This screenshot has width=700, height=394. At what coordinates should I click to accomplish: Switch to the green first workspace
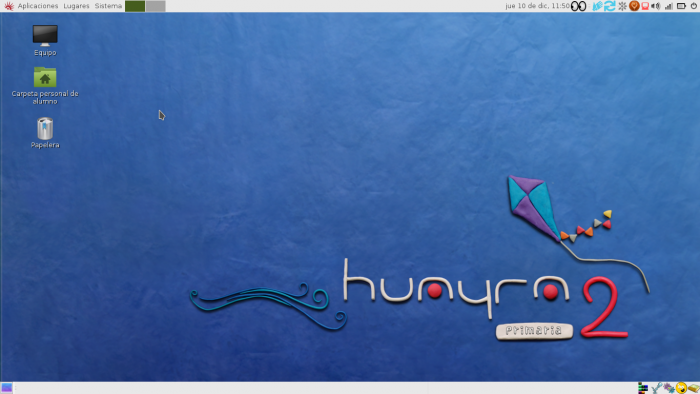click(x=135, y=6)
